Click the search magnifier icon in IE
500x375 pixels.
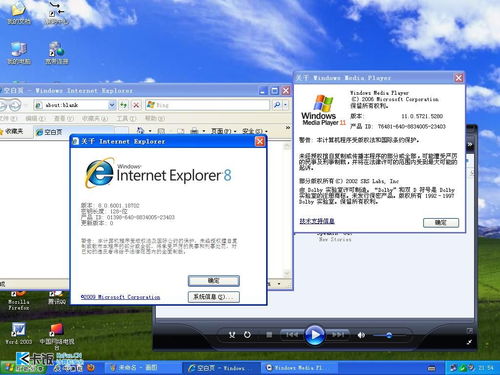point(277,105)
